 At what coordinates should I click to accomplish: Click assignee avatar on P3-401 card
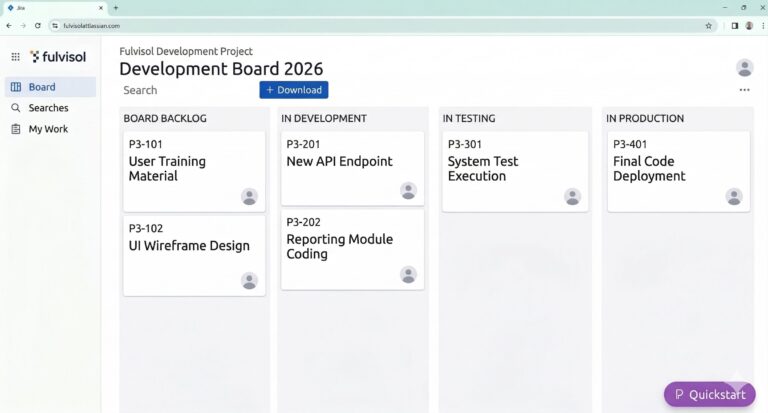coord(734,196)
